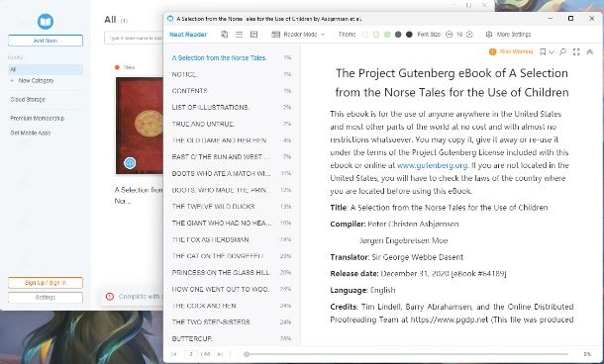Enter fullscreen with the expand icon
This screenshot has height=364, width=604.
576,51
